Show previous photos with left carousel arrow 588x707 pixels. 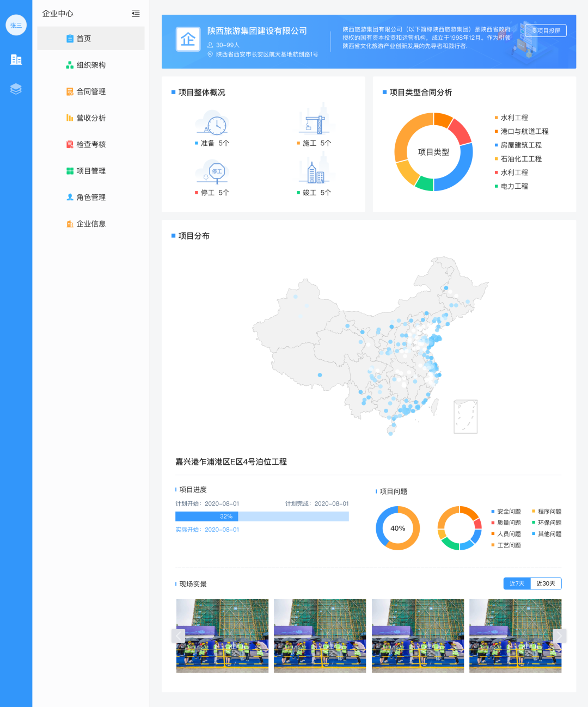(179, 636)
